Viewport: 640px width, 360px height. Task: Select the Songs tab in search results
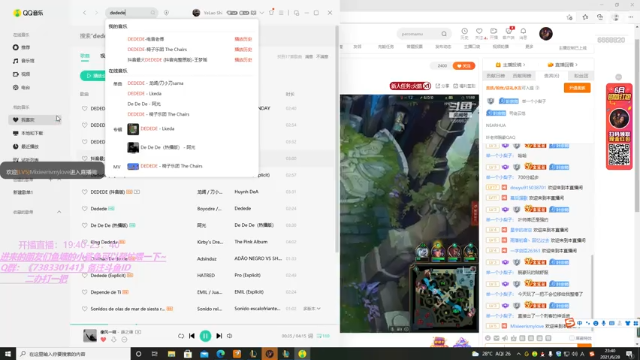(x=85, y=56)
